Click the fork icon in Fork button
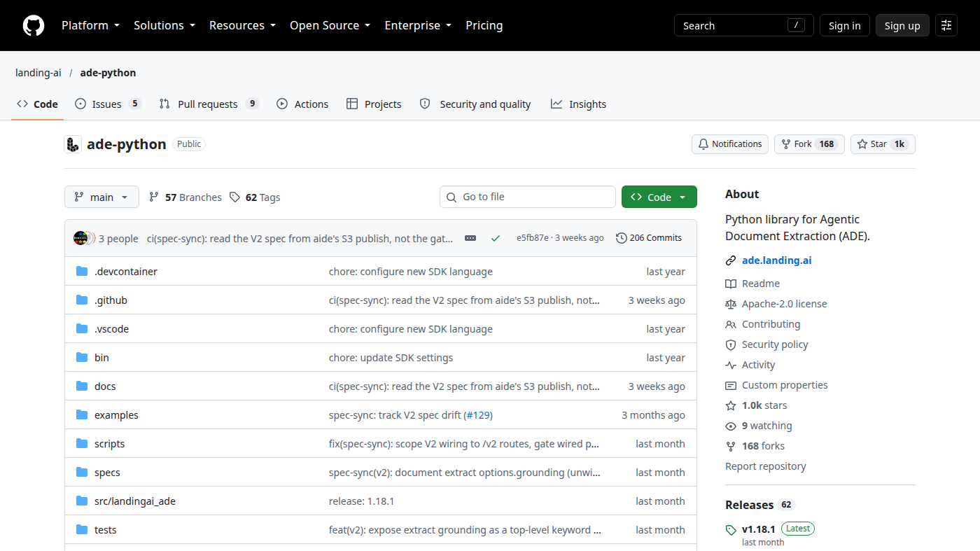The width and height of the screenshot is (980, 551). tap(786, 144)
